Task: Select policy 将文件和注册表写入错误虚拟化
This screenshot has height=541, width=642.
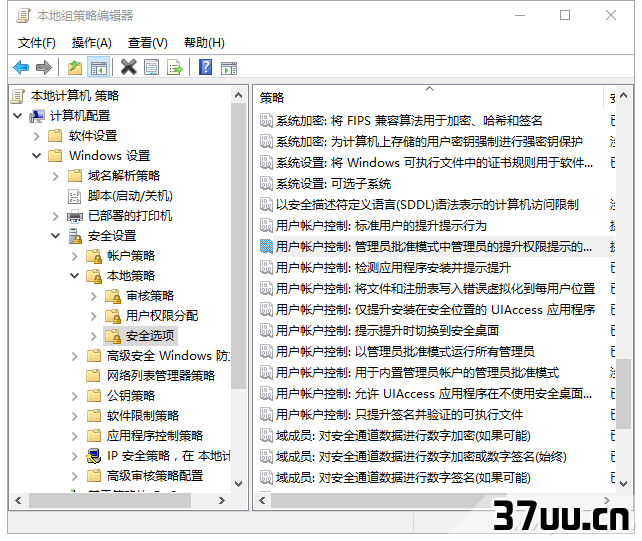Action: tap(435, 289)
